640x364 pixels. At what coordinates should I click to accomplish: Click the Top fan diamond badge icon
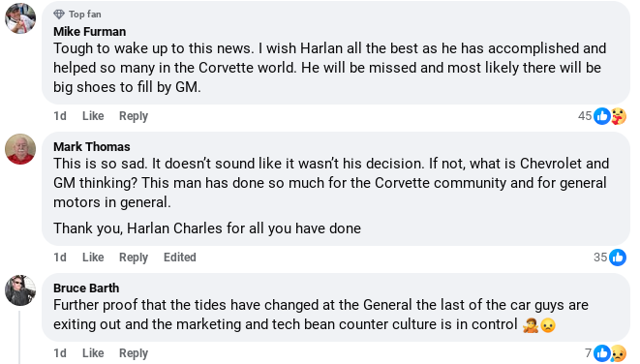[x=59, y=15]
